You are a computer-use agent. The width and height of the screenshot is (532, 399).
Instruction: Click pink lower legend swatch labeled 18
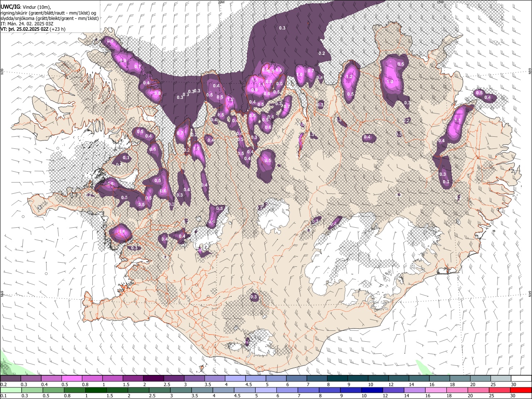[457, 390]
